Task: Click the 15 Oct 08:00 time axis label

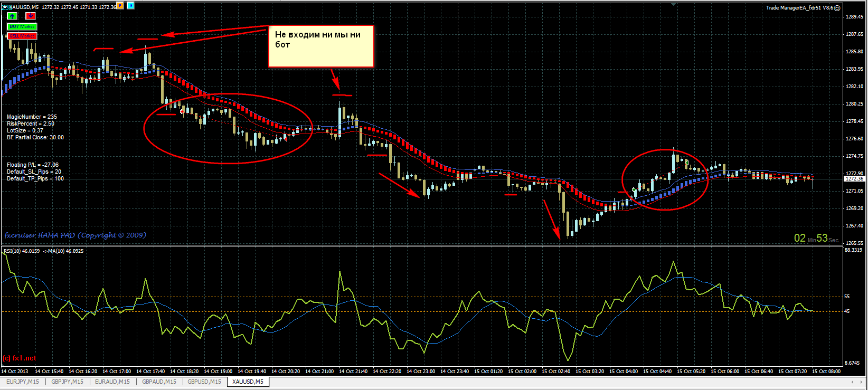Action: coord(826,372)
